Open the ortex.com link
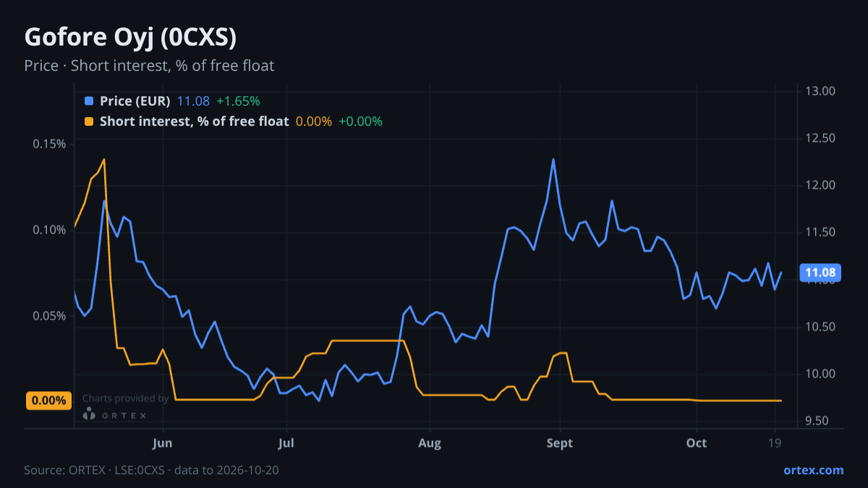 (x=813, y=470)
